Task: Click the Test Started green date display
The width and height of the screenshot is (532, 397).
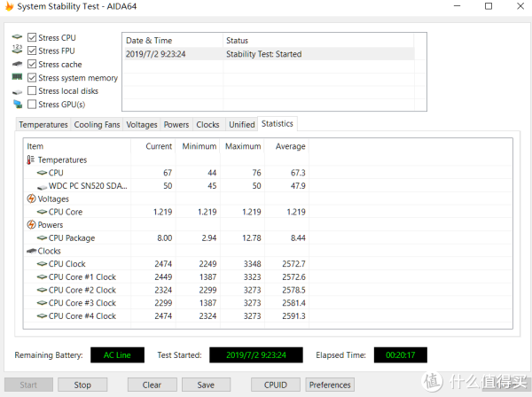Action: pos(256,355)
